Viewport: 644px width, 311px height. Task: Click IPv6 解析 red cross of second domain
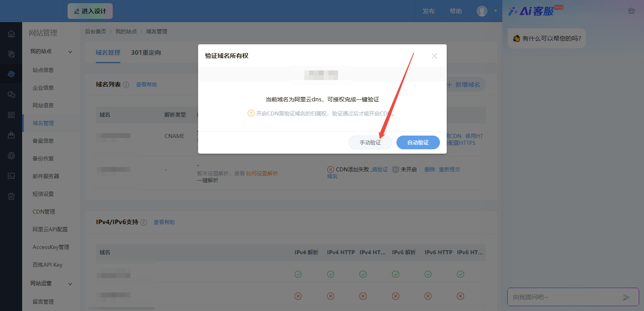pyautogui.click(x=396, y=296)
